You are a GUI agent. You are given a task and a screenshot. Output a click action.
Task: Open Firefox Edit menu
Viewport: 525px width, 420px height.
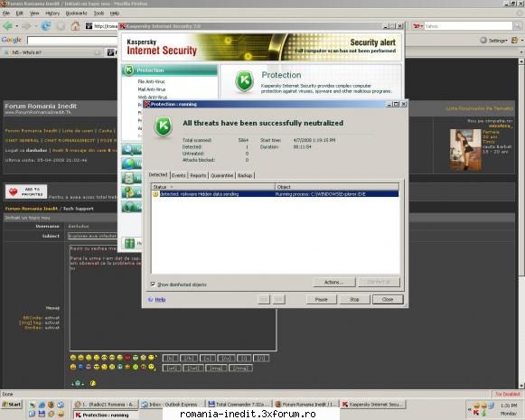point(19,13)
